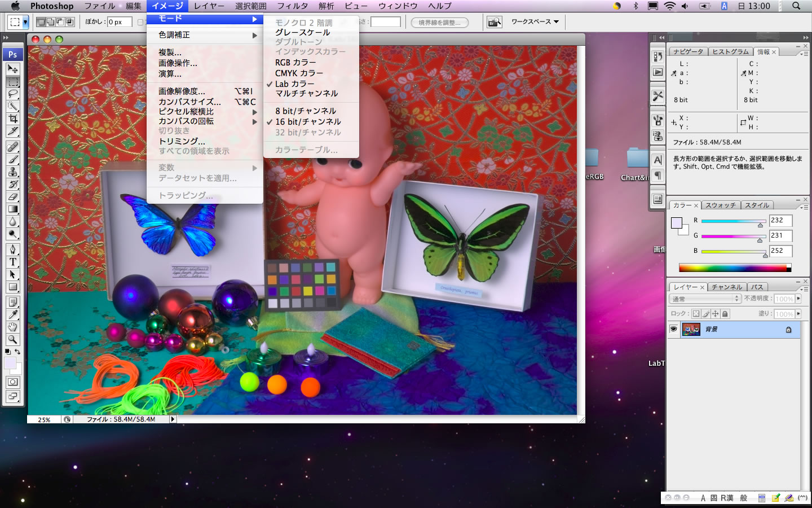812x508 pixels.
Task: Choose 画像解像度... from the menu
Action: tap(182, 91)
